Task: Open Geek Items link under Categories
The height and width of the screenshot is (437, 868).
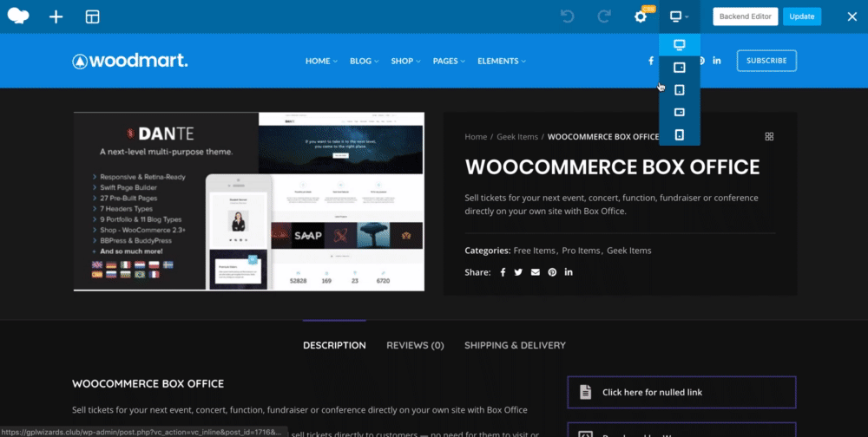Action: (x=628, y=251)
